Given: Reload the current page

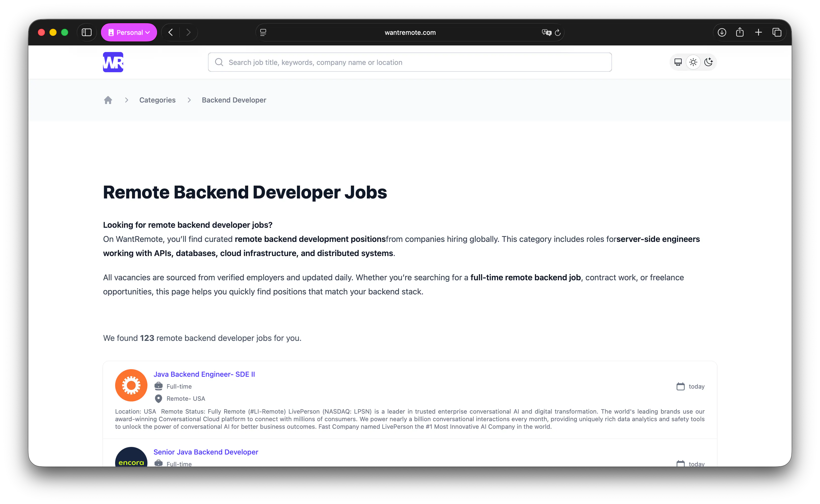Looking at the screenshot, I should click(558, 32).
